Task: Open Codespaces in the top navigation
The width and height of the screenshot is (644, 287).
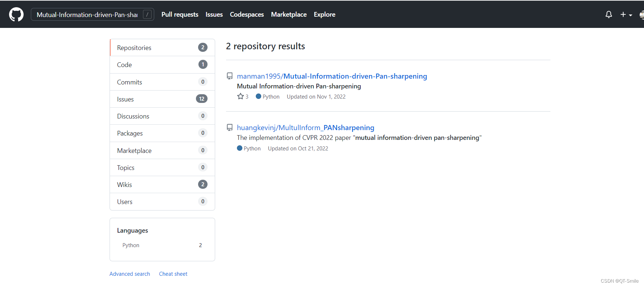Action: [x=247, y=14]
